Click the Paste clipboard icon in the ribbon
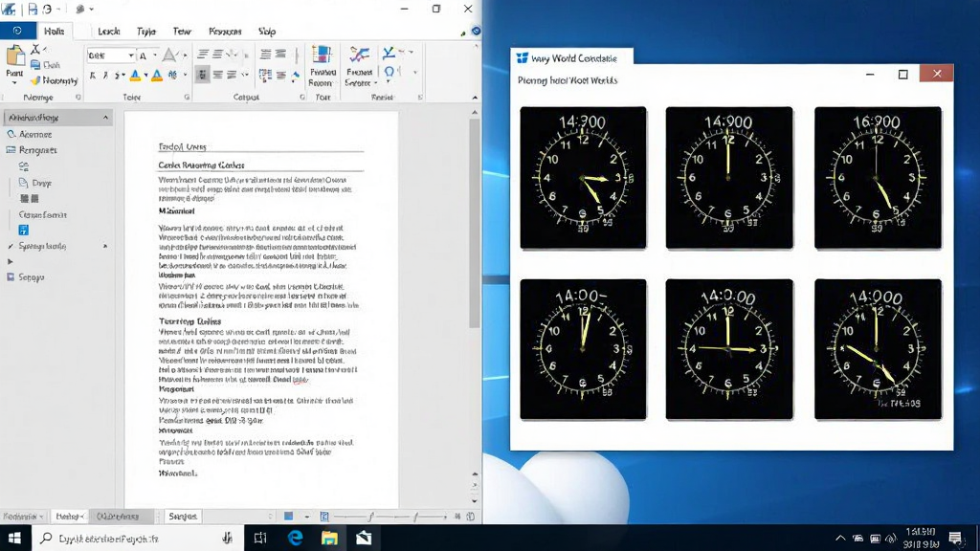Image resolution: width=980 pixels, height=551 pixels. (15, 55)
